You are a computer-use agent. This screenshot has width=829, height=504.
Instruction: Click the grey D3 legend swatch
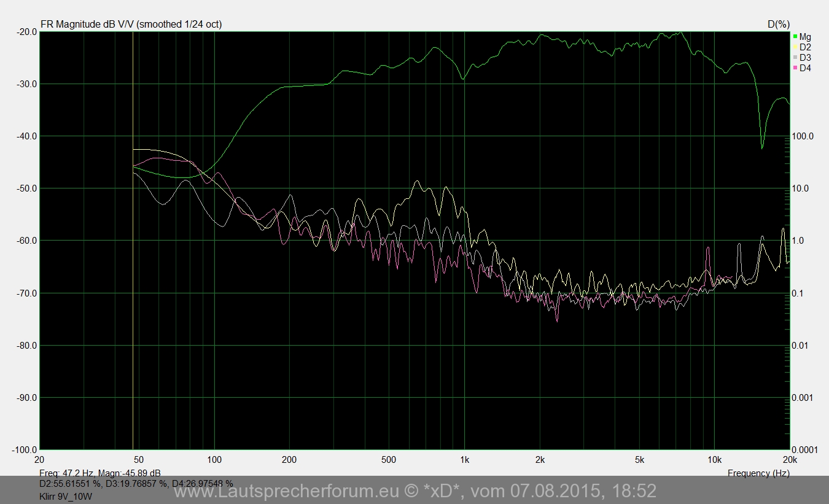click(795, 58)
